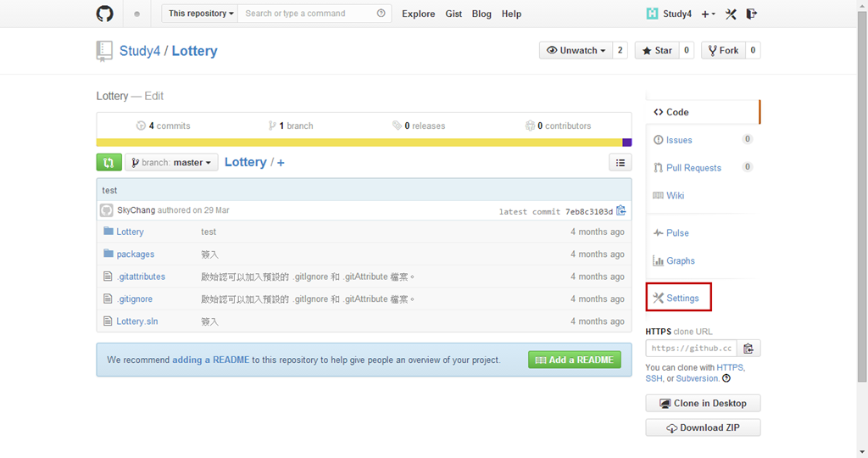The width and height of the screenshot is (868, 458).
Task: Click the .gitattributes file icon
Action: pyautogui.click(x=108, y=276)
